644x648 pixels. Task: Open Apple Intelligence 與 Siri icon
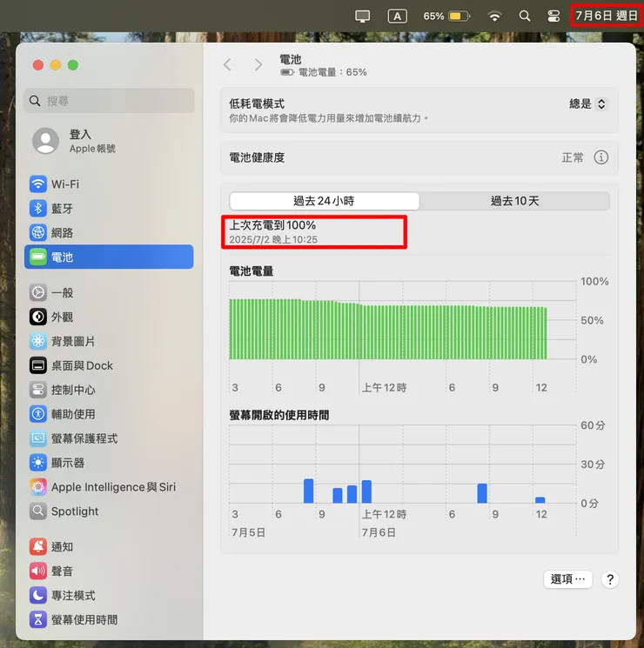coord(38,487)
